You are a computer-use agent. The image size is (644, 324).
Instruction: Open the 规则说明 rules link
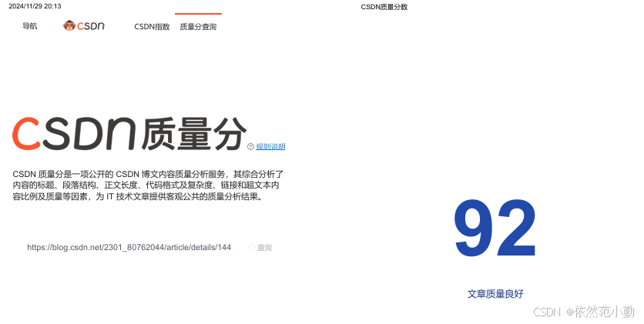pyautogui.click(x=270, y=146)
